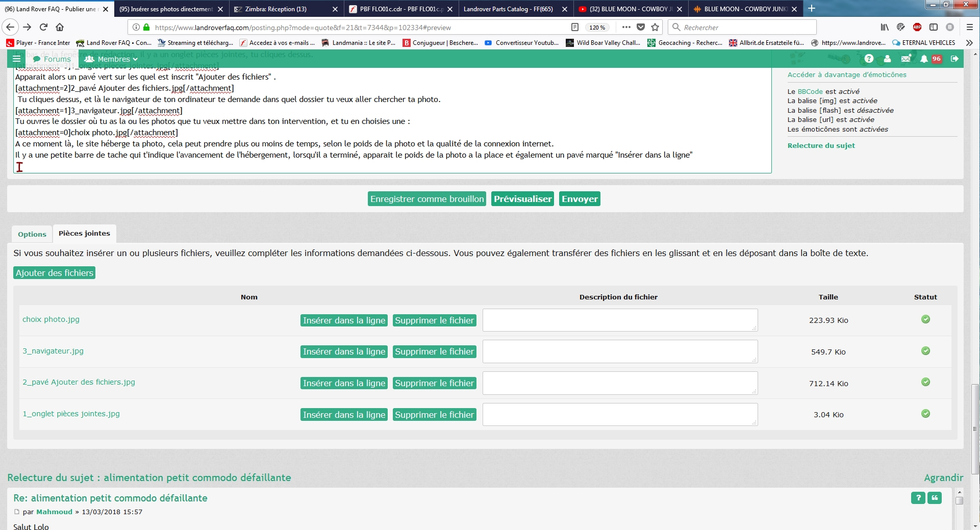Viewport: 980px width, 530px height.
Task: Expand the Membres dropdown menu
Action: click(111, 59)
